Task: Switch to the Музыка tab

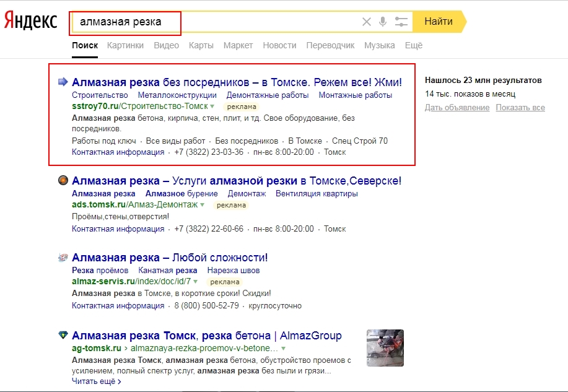Action: (380, 45)
